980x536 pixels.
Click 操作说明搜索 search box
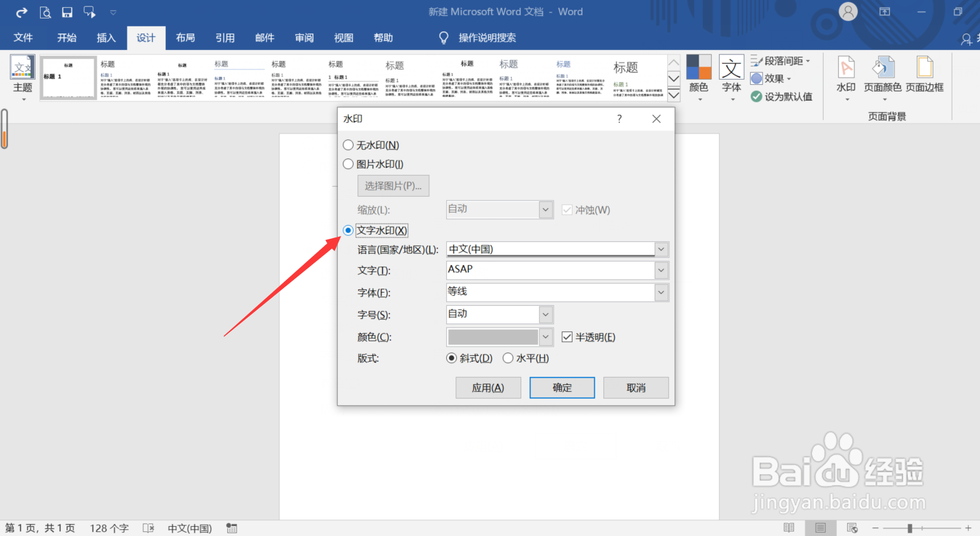487,38
